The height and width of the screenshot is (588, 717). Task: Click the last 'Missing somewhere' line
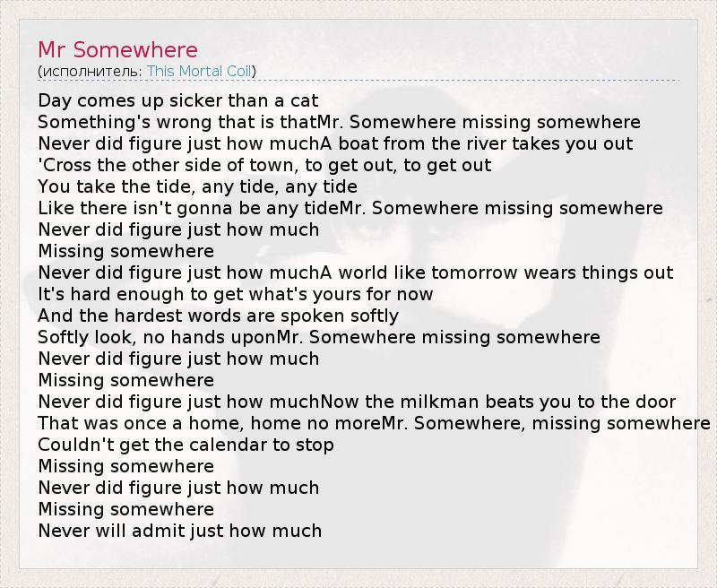pyautogui.click(x=125, y=509)
